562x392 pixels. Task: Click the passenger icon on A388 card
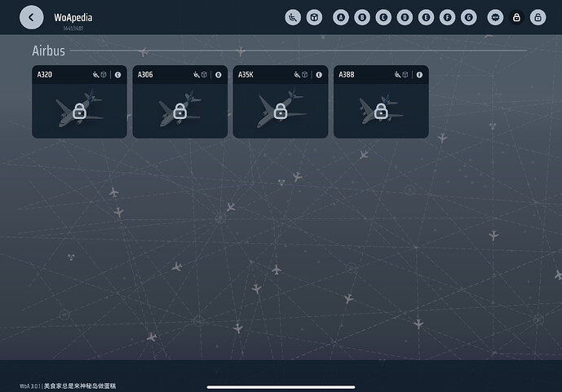(x=397, y=74)
